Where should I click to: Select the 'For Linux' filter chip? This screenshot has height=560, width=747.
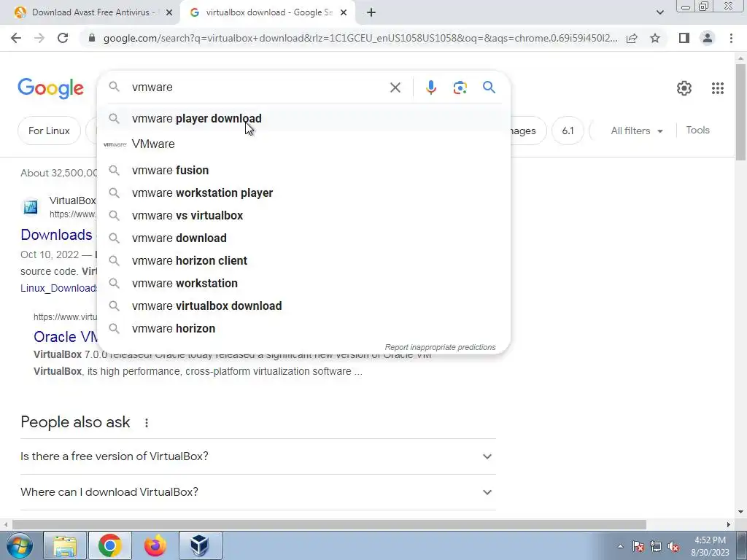click(49, 131)
